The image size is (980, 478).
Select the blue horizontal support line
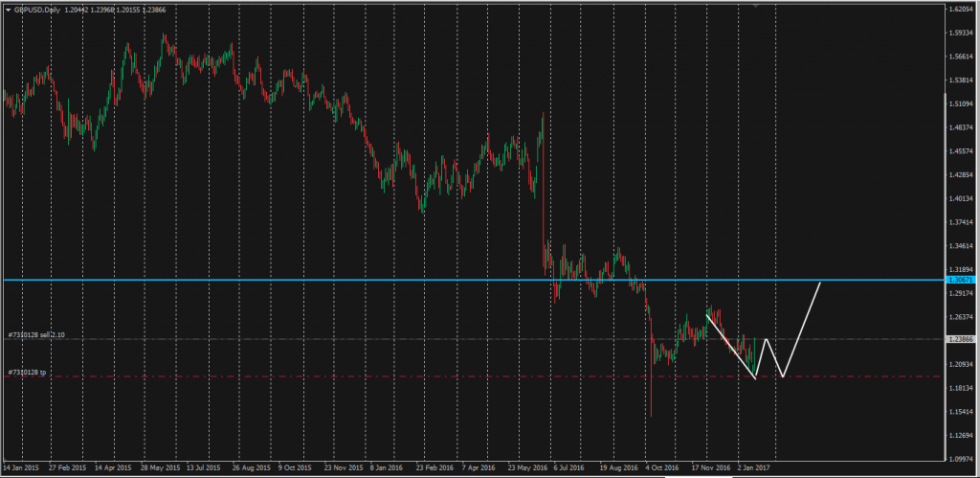(x=383, y=280)
